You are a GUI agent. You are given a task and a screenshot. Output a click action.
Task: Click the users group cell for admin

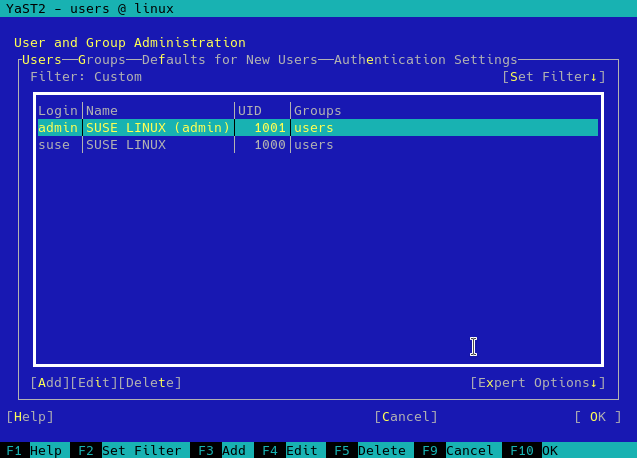(314, 128)
